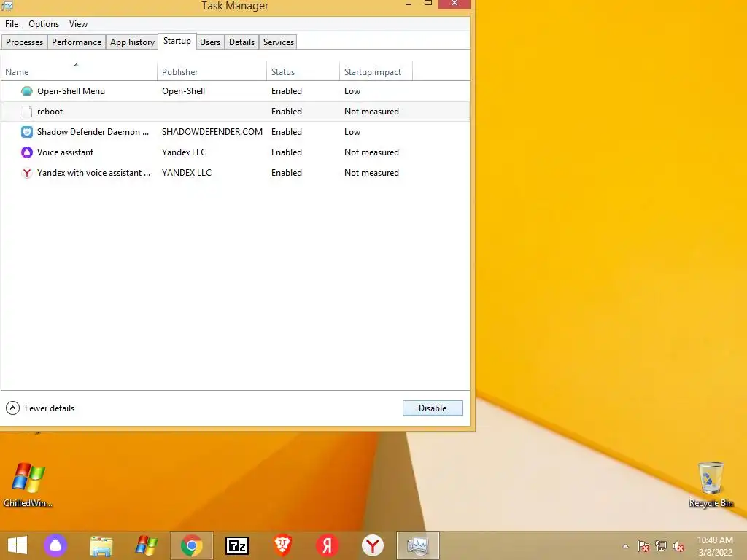Viewport: 747px width, 560px height.
Task: Sort by the Status column header
Action: click(303, 71)
